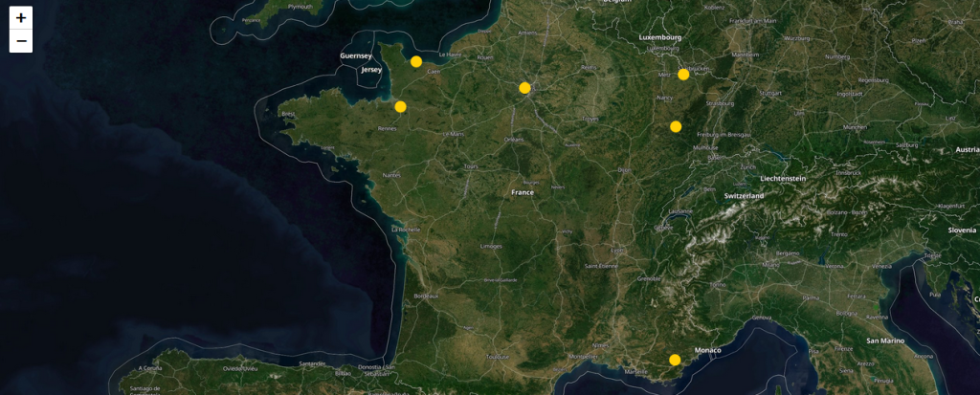The image size is (980, 395).
Task: Click the Monaco label on the map
Action: point(708,351)
